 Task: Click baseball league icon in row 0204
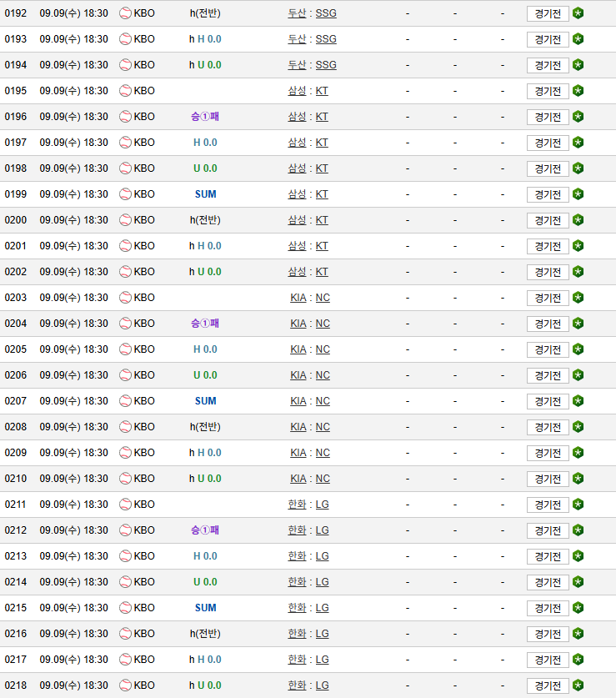click(126, 324)
